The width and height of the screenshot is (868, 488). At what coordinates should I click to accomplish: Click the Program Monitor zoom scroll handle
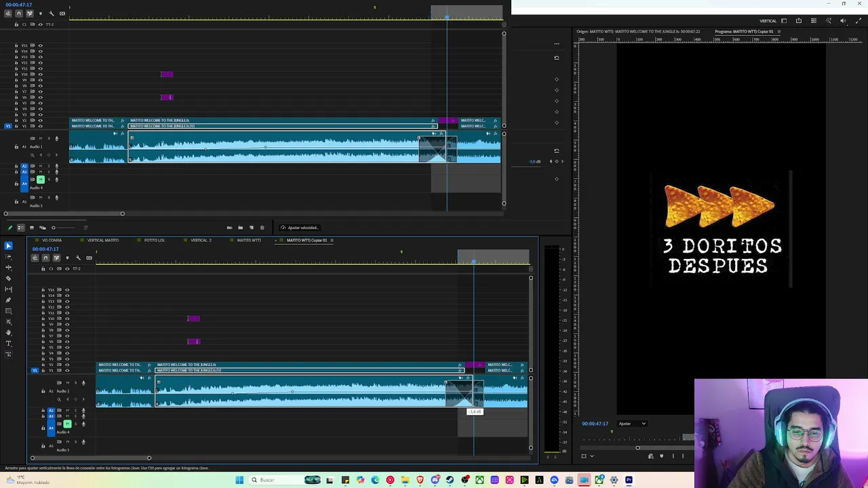pyautogui.click(x=637, y=447)
